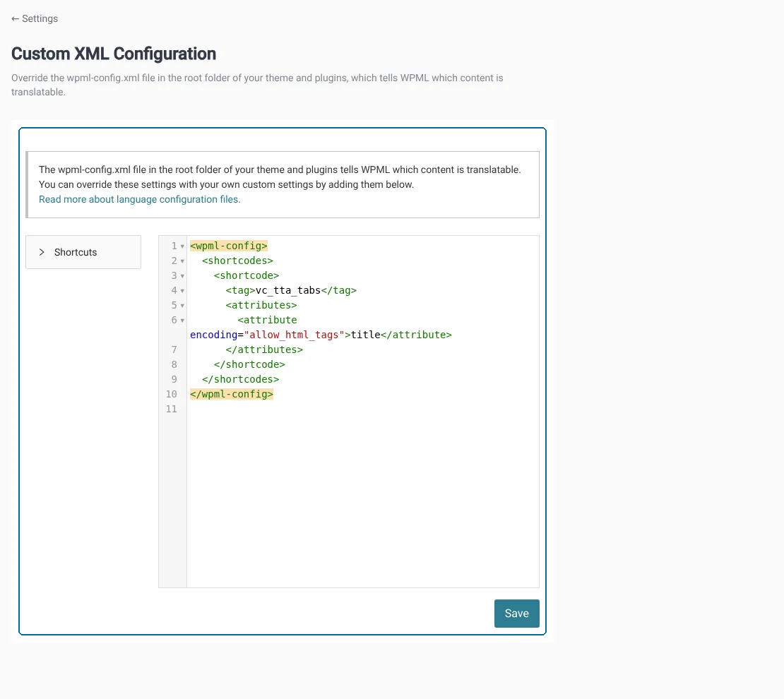Place cursor on empty line 11
The width and height of the screenshot is (784, 699).
[x=362, y=409]
